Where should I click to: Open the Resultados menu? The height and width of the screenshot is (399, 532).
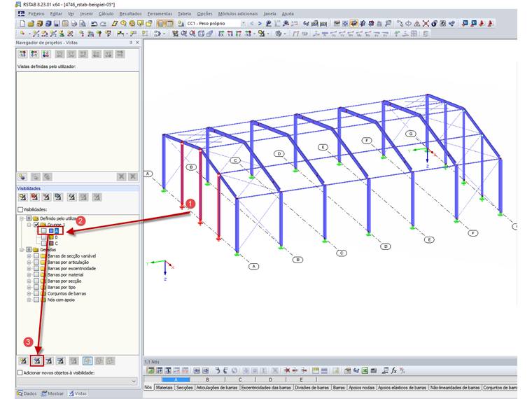point(130,14)
